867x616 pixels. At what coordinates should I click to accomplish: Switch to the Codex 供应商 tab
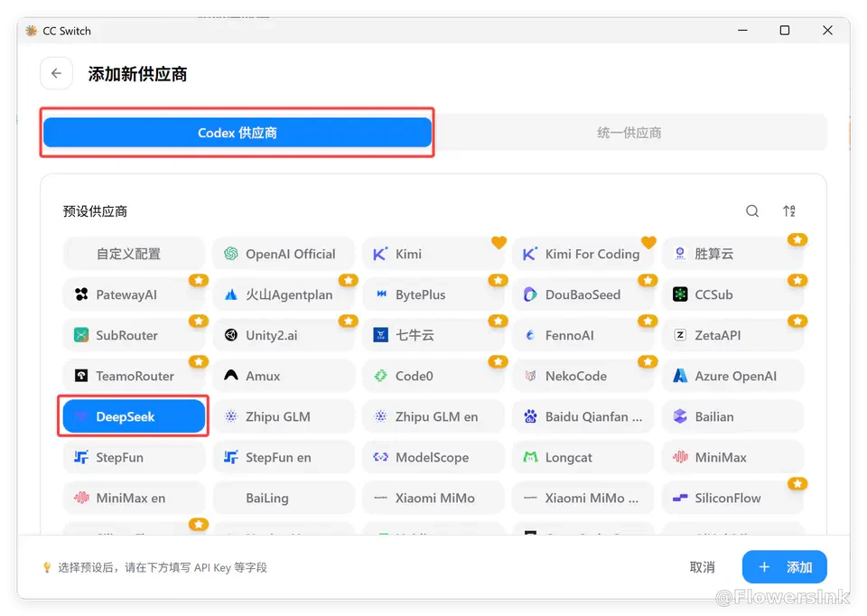click(x=238, y=133)
